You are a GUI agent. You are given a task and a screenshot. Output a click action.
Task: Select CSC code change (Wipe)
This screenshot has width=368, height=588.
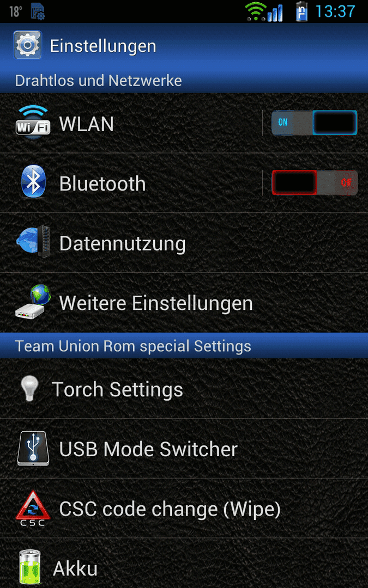click(184, 509)
